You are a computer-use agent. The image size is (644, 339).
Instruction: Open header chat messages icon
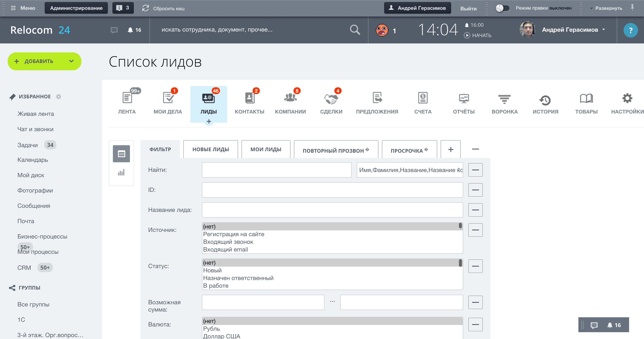(114, 30)
